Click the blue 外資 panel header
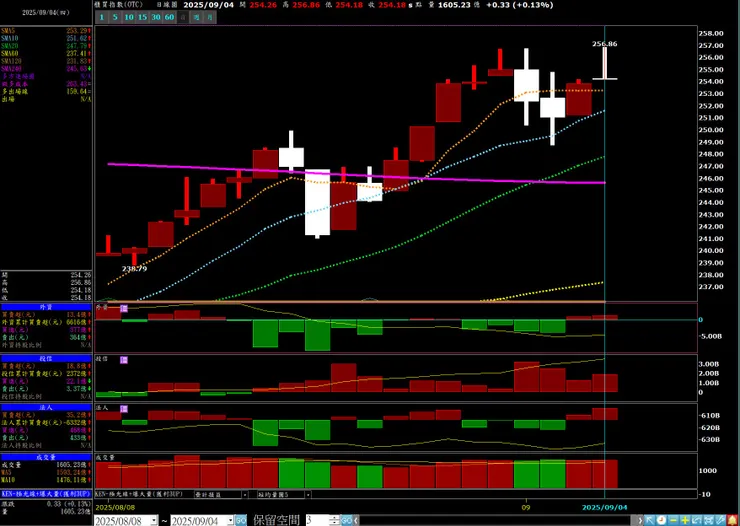This screenshot has width=740, height=526. click(46, 307)
